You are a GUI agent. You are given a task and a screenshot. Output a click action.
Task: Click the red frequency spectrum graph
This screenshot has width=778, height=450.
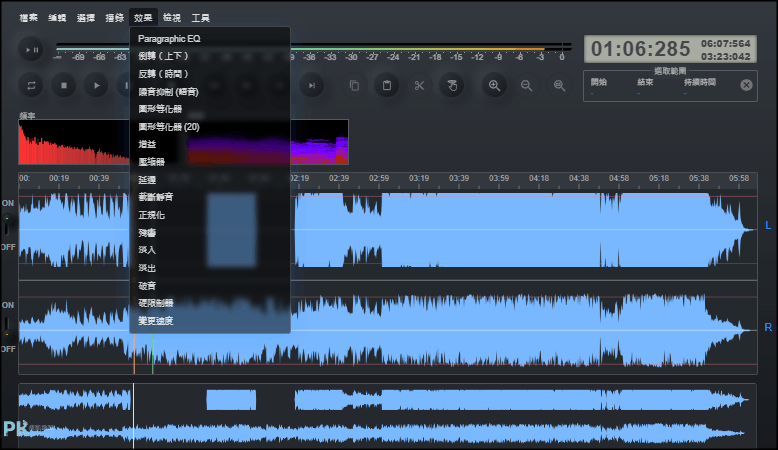[74, 142]
